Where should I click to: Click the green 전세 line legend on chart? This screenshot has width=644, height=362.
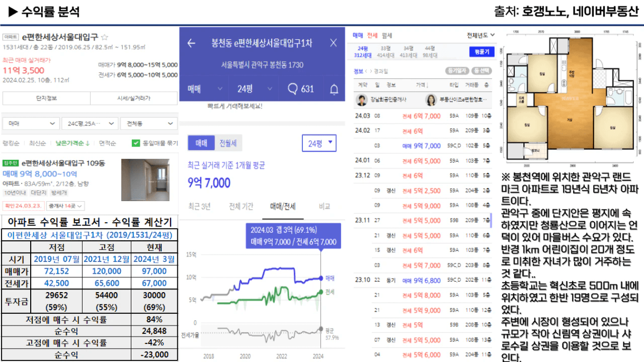click(329, 292)
